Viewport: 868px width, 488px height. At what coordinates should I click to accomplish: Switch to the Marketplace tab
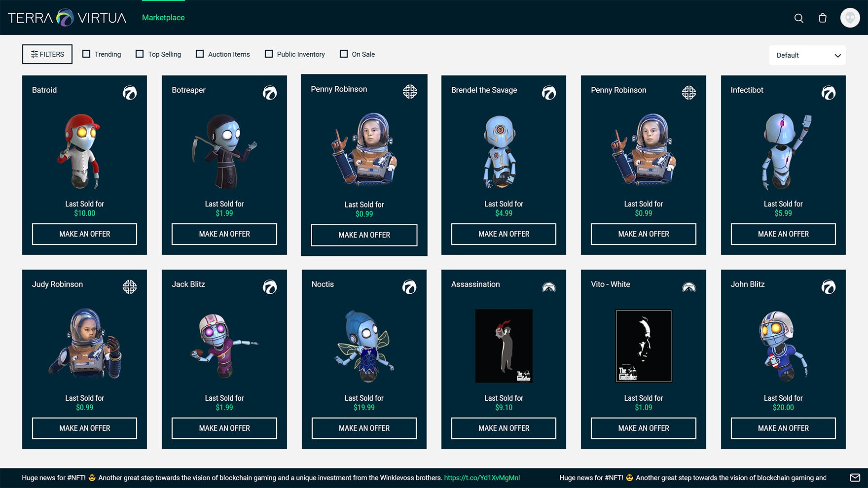pos(163,18)
